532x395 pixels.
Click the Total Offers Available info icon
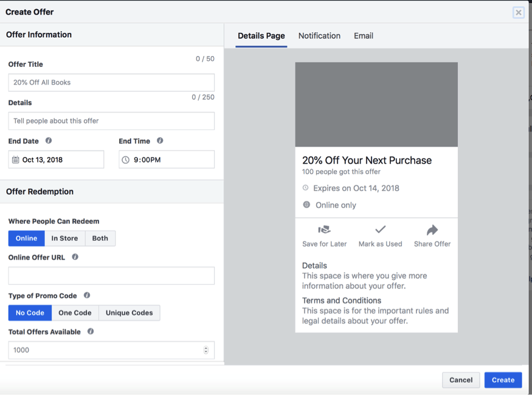[x=91, y=332]
